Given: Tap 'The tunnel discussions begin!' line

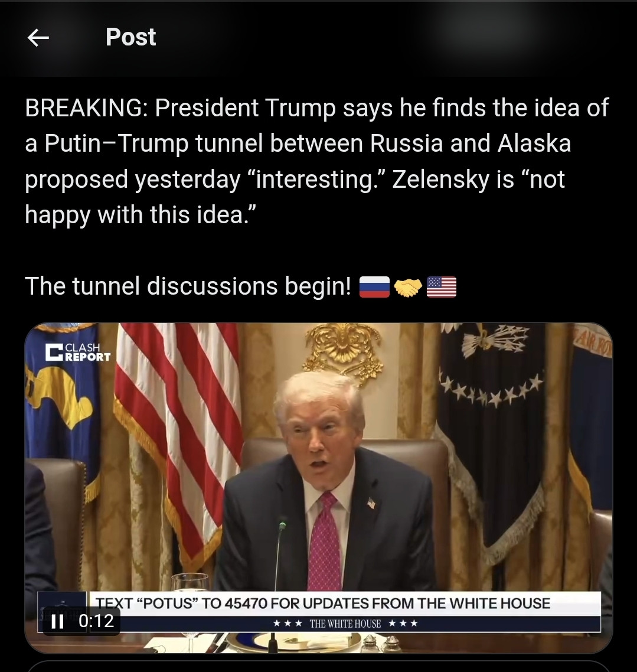Looking at the screenshot, I should (x=188, y=286).
